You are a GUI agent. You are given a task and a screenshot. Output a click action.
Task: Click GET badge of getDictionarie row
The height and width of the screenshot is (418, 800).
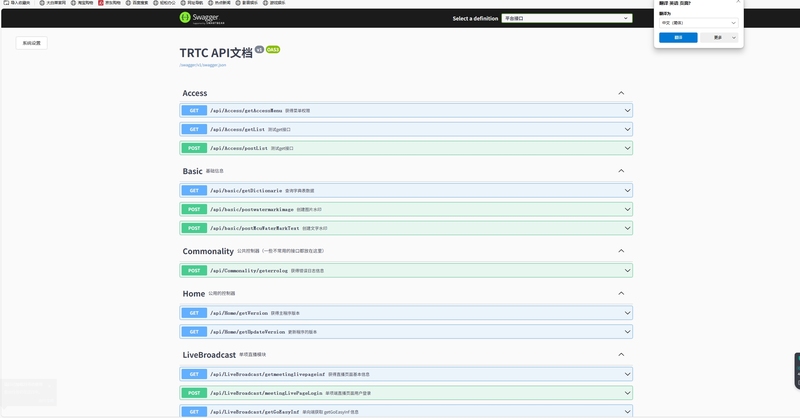coord(194,190)
